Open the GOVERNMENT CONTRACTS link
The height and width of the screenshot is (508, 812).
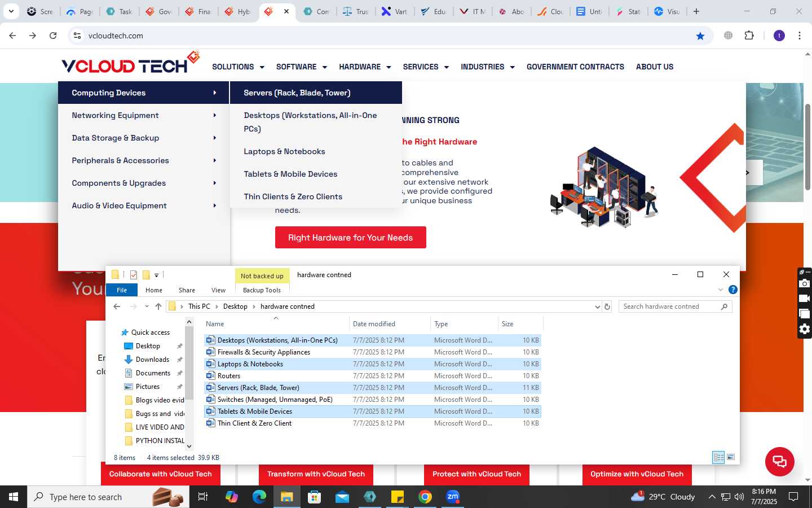click(x=575, y=67)
